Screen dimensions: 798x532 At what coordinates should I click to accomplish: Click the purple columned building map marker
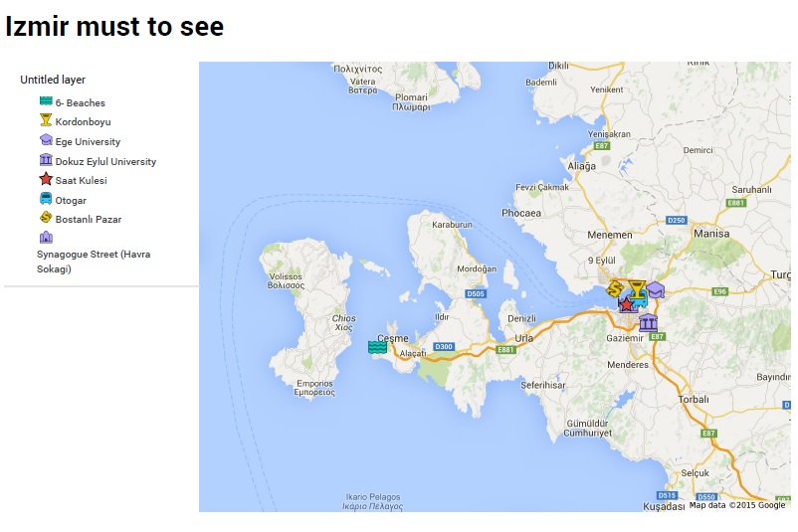coord(649,322)
